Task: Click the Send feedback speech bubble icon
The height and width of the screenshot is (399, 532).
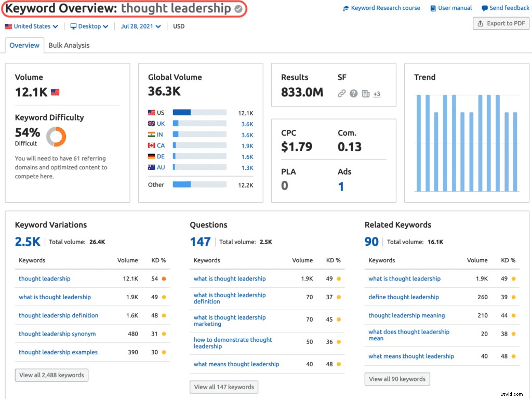Action: click(484, 8)
